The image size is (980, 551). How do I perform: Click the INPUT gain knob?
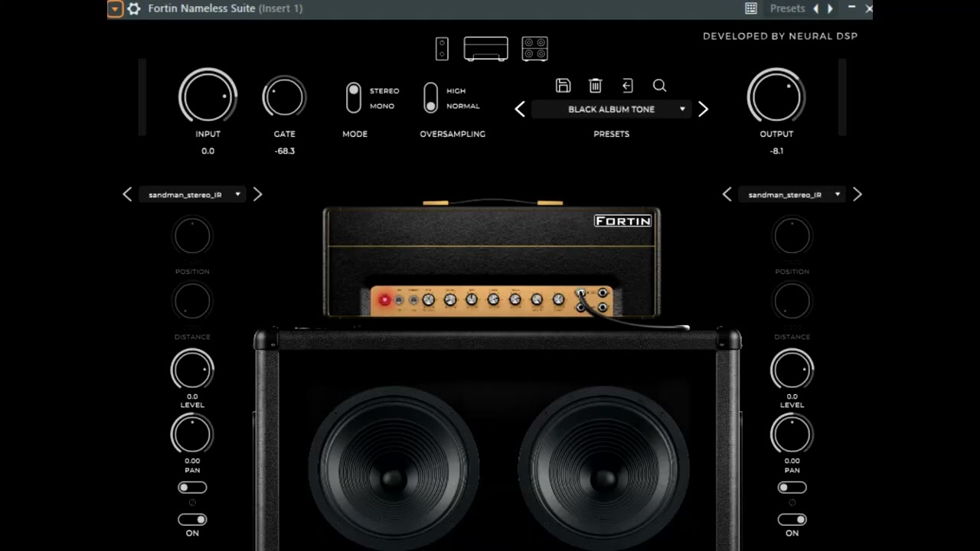click(x=207, y=97)
